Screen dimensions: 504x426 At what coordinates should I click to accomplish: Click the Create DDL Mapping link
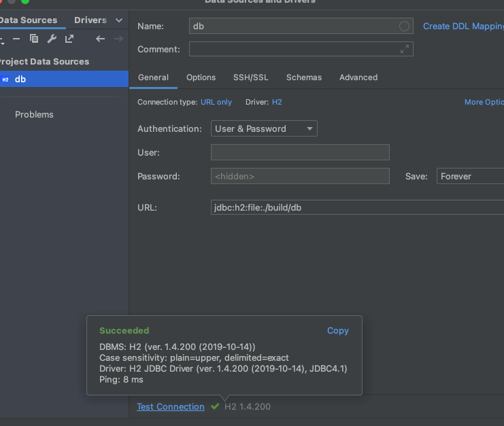463,26
